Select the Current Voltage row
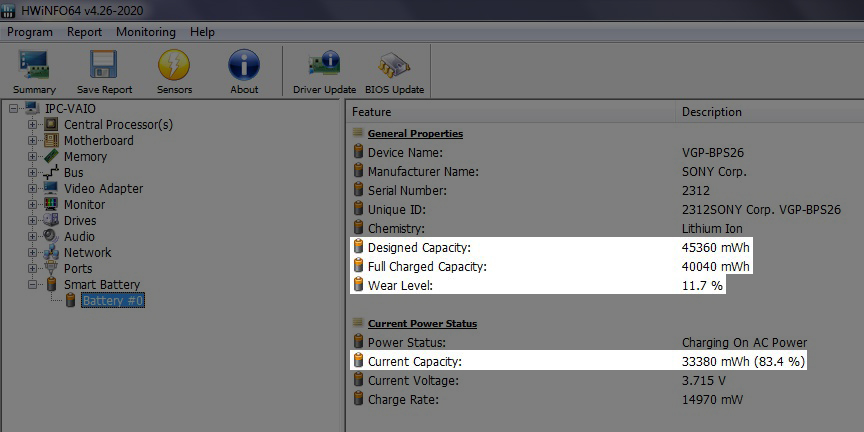Image resolution: width=864 pixels, height=432 pixels. tap(606, 380)
